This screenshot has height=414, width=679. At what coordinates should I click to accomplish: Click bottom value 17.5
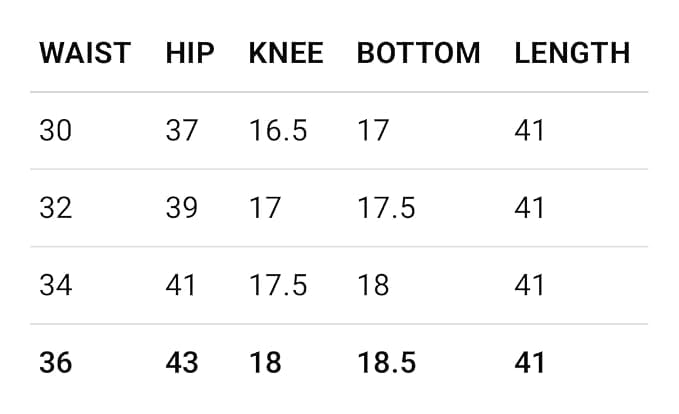(x=386, y=207)
